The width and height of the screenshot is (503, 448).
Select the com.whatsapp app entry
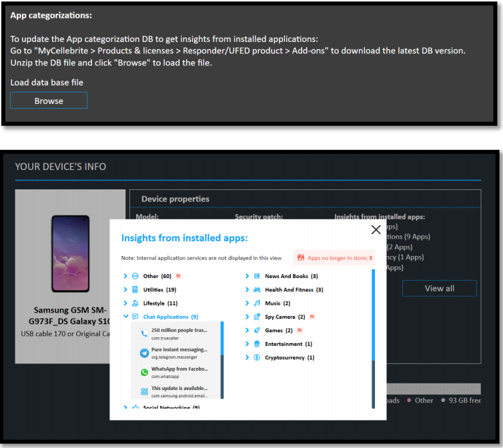[x=176, y=372]
